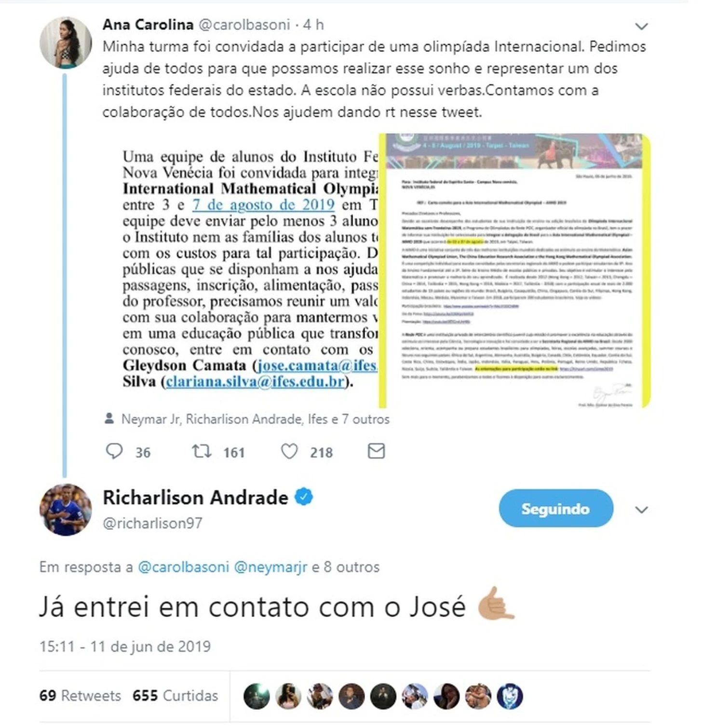704x728 pixels.
Task: Retweet Ana Carolina's tweet
Action: 202,451
